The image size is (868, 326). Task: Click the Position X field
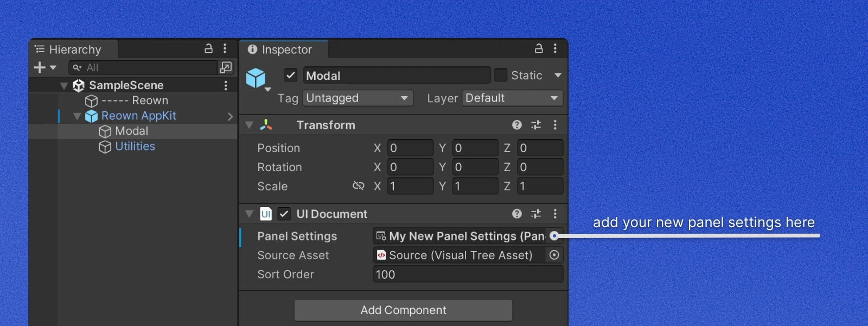[410, 148]
